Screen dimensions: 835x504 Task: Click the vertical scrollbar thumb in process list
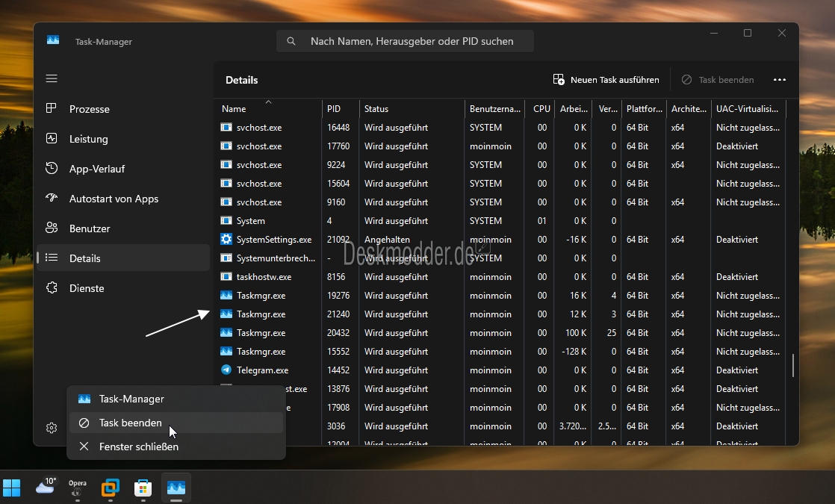[792, 365]
